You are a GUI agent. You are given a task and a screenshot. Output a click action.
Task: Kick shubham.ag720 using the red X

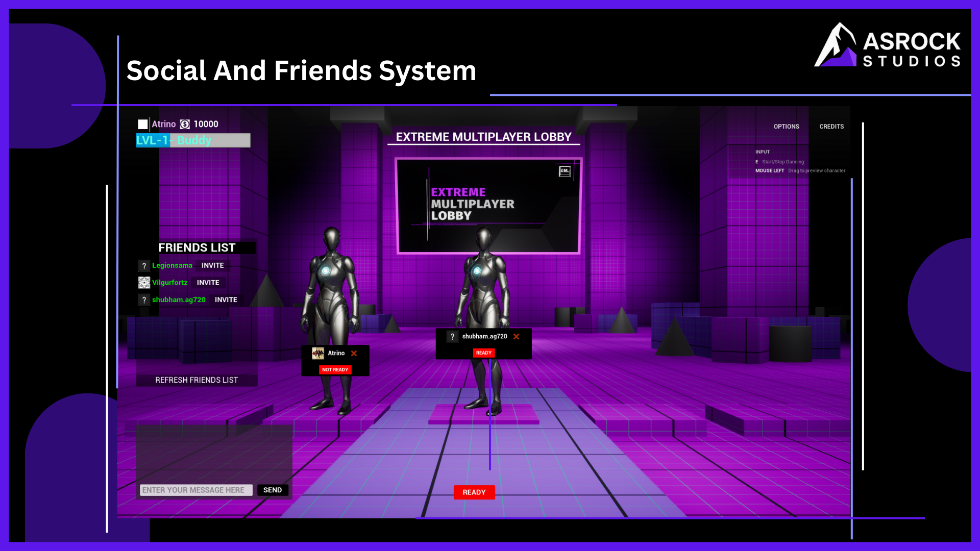click(516, 336)
